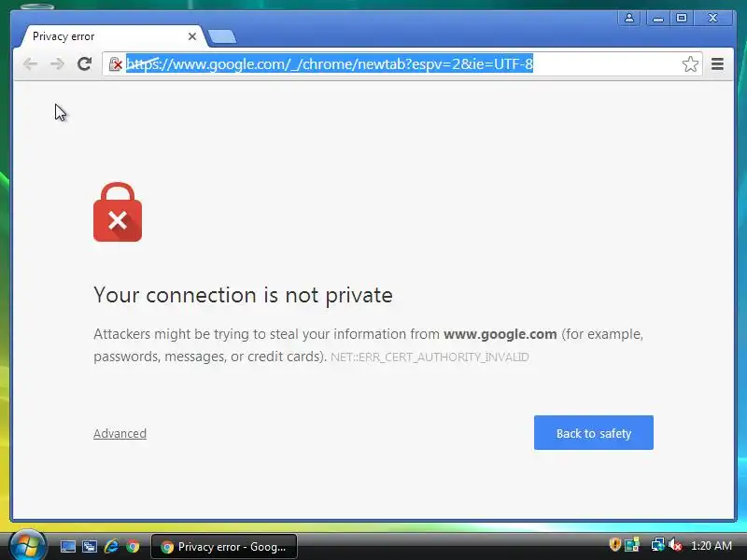Screen dimensions: 747x560
Task: Open the Chrome hamburger menu
Action: pos(717,63)
